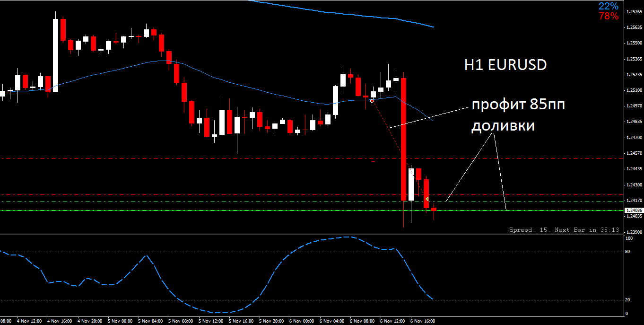Click the current price tag 1.24086
Viewport: 644px width, 325px height.
point(634,210)
